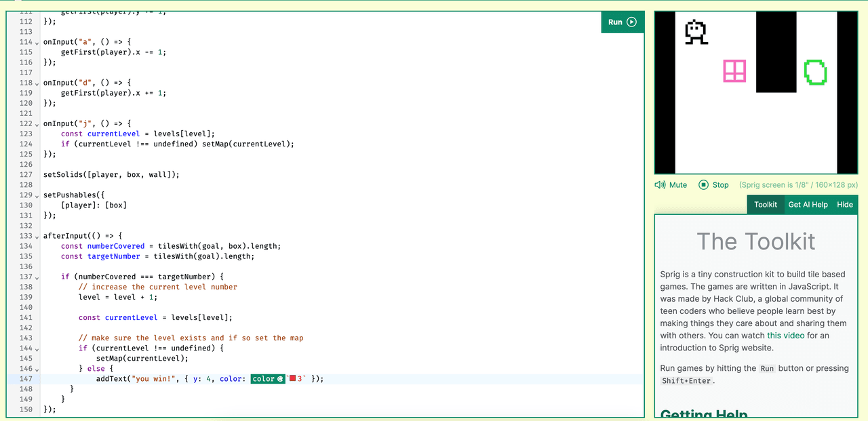This screenshot has height=421, width=868.
Task: Stop the running game
Action: 713,184
